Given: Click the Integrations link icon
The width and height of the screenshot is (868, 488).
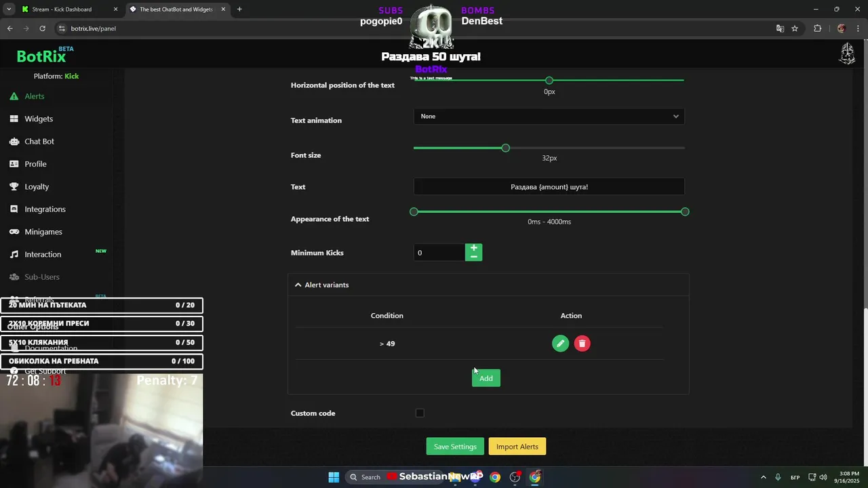Looking at the screenshot, I should 14,209.
